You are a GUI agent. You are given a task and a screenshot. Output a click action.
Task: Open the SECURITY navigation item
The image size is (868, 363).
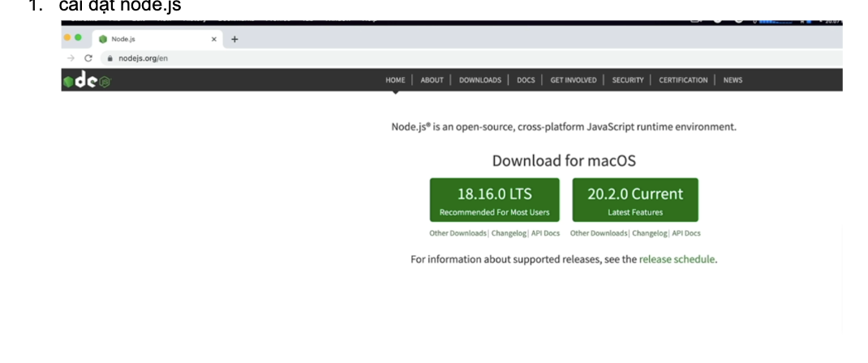tap(628, 80)
